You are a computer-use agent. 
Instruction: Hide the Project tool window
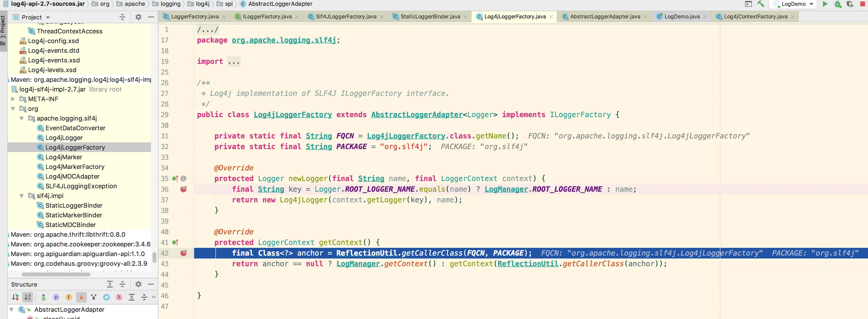tap(151, 17)
